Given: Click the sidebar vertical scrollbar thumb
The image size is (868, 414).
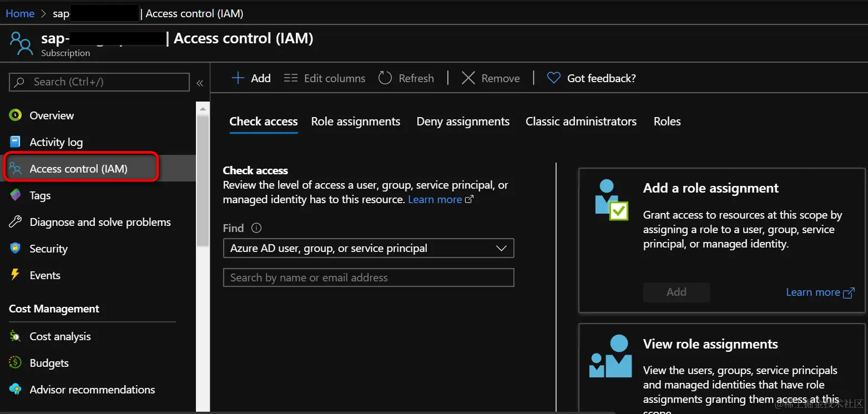Looking at the screenshot, I should pyautogui.click(x=203, y=180).
